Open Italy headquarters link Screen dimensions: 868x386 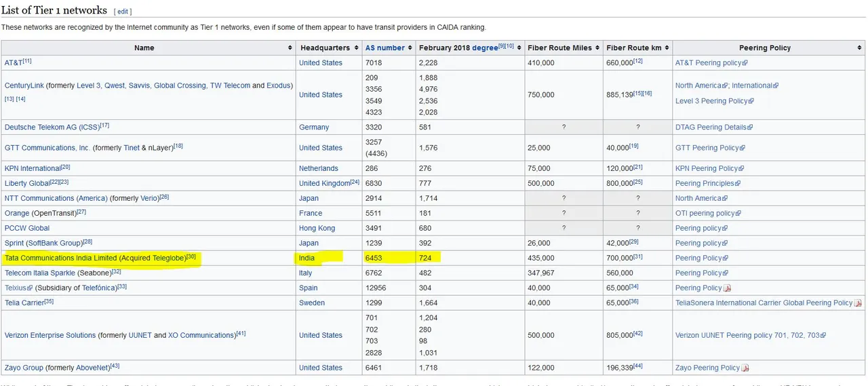[306, 273]
